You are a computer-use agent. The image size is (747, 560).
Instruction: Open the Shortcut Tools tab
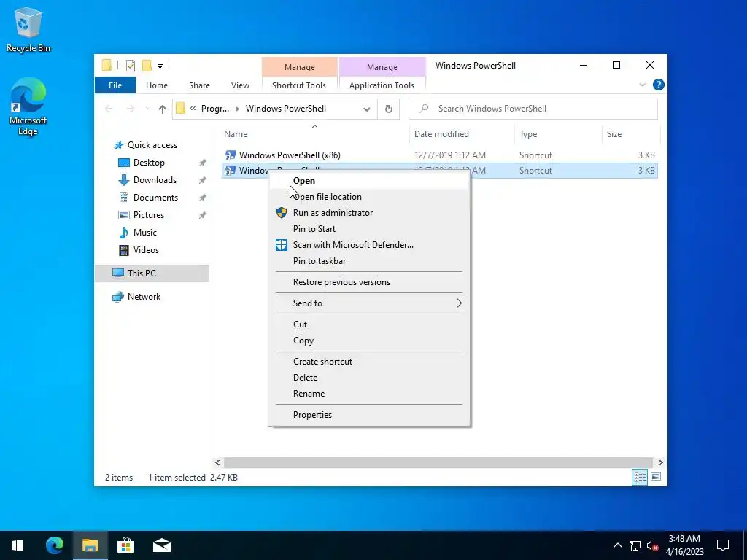299,85
